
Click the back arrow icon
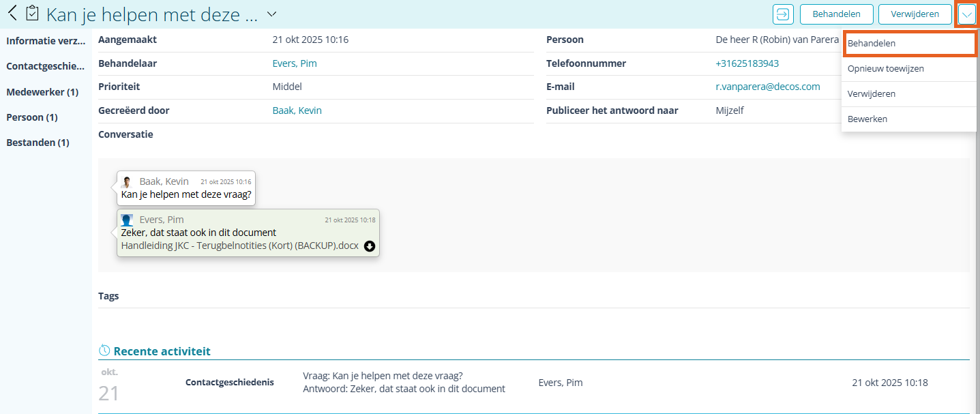(x=12, y=13)
